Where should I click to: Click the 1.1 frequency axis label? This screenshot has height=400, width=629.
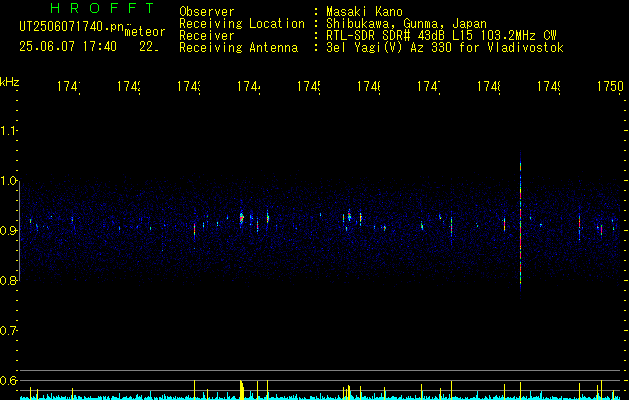[9, 131]
